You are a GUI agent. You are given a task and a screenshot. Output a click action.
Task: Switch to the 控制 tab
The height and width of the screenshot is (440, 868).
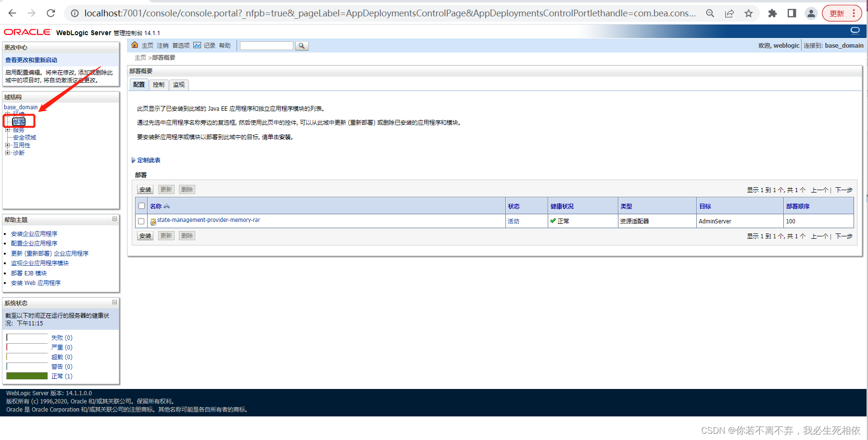(159, 85)
